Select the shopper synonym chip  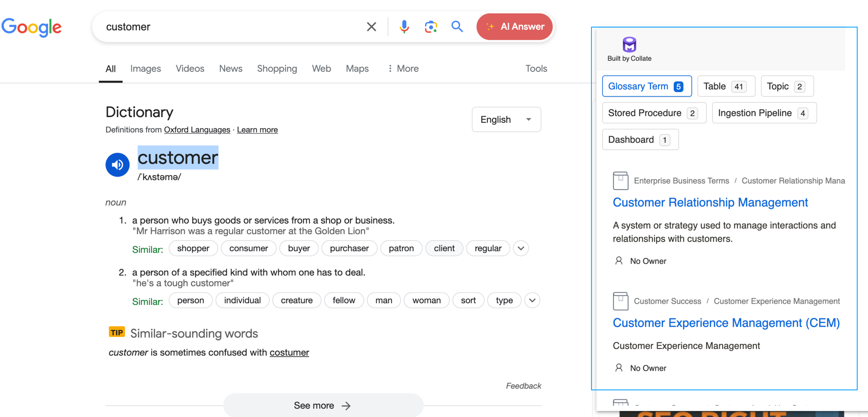[x=193, y=249]
